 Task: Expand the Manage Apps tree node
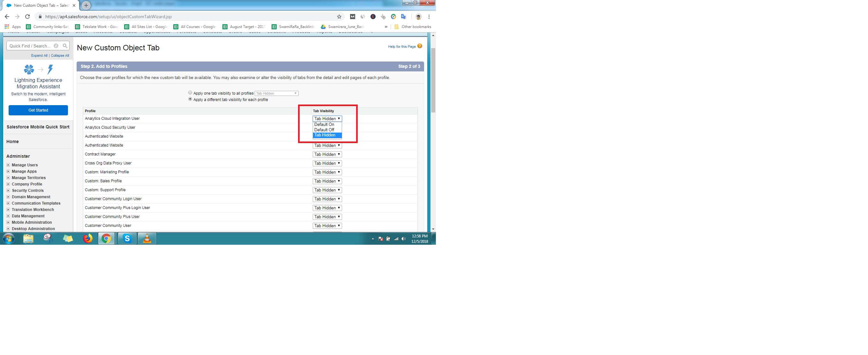tap(8, 171)
